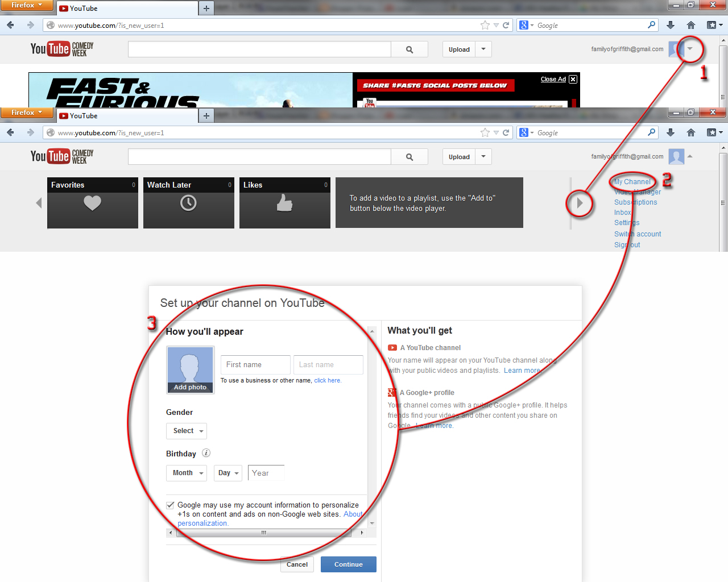Open the Gender Select dropdown
Viewport: 728px width, 582px height.
tap(186, 431)
